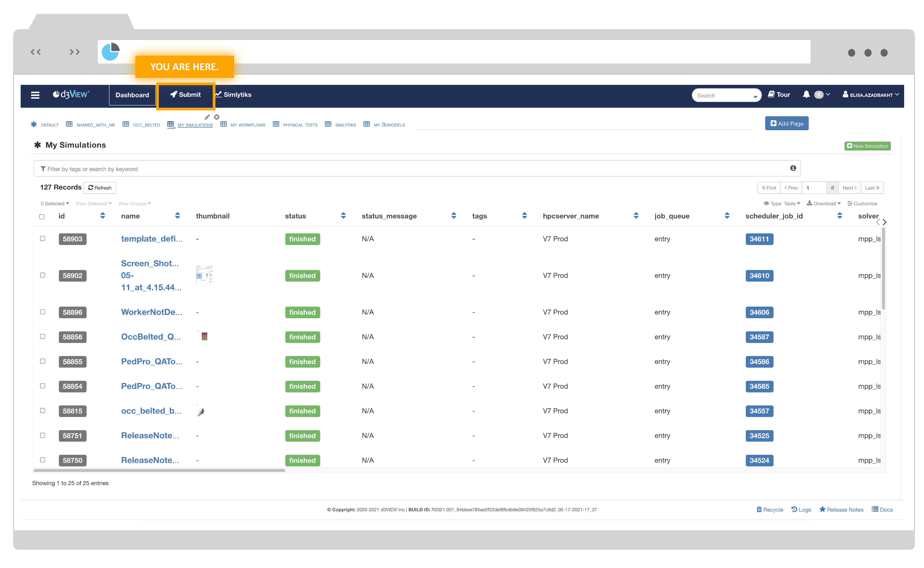The image size is (924, 568).
Task: Check the row 58854 checkbox
Action: [x=42, y=386]
